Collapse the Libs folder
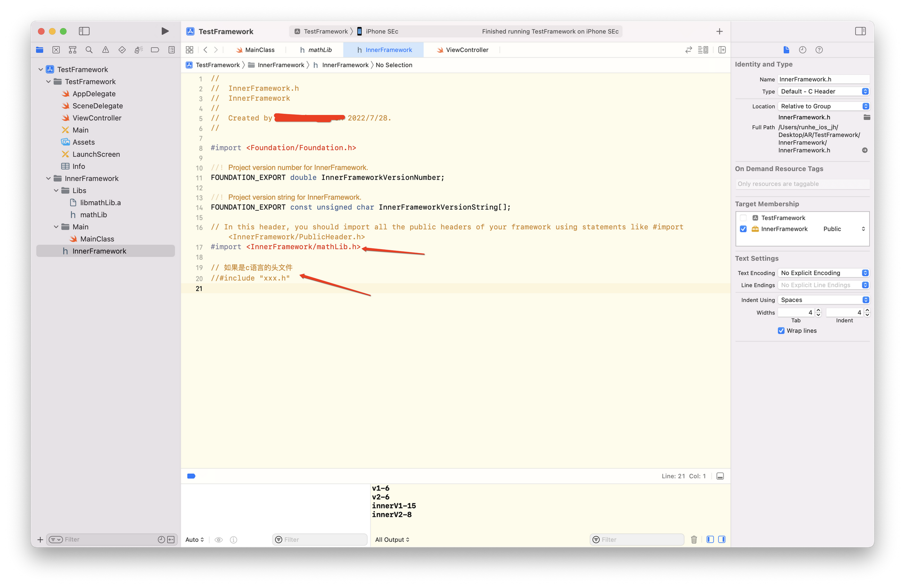The width and height of the screenshot is (905, 588). 56,191
